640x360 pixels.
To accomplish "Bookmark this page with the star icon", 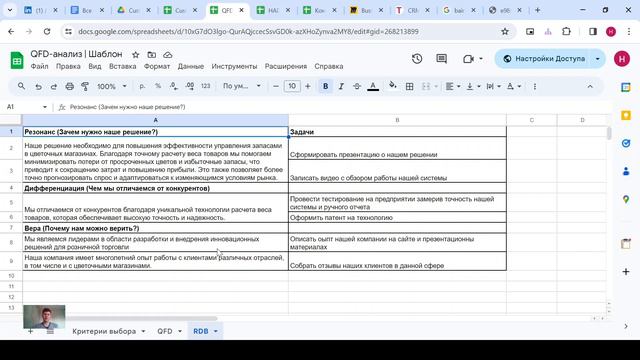I will (505, 31).
